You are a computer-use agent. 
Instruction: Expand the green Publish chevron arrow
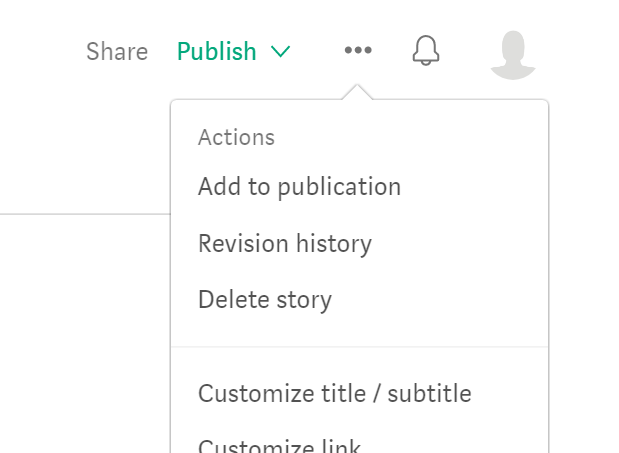(x=280, y=51)
